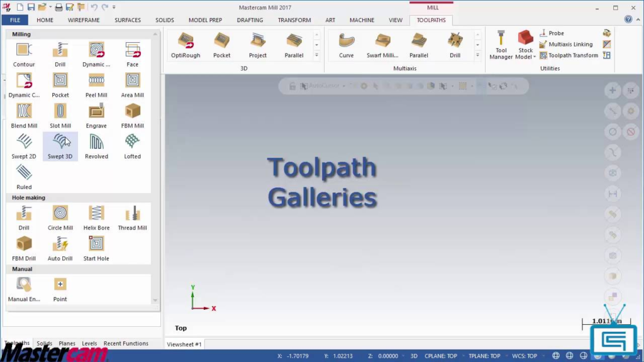This screenshot has width=644, height=362.
Task: Expand the 3D toolpath gallery
Action: tap(317, 55)
